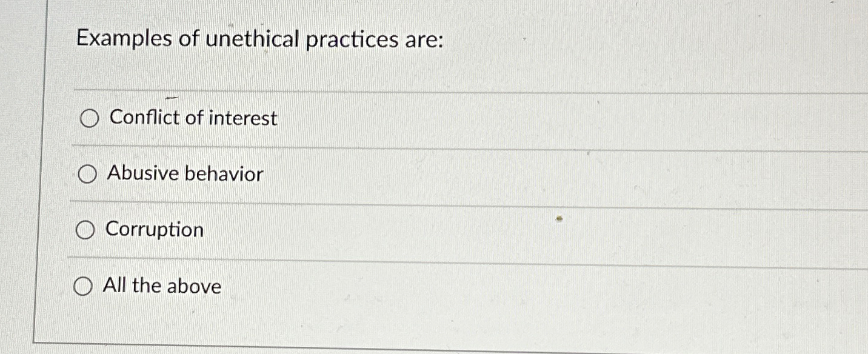This screenshot has height=354, width=868.
Task: Click the circle beside Abusive behavior
Action: point(87,175)
